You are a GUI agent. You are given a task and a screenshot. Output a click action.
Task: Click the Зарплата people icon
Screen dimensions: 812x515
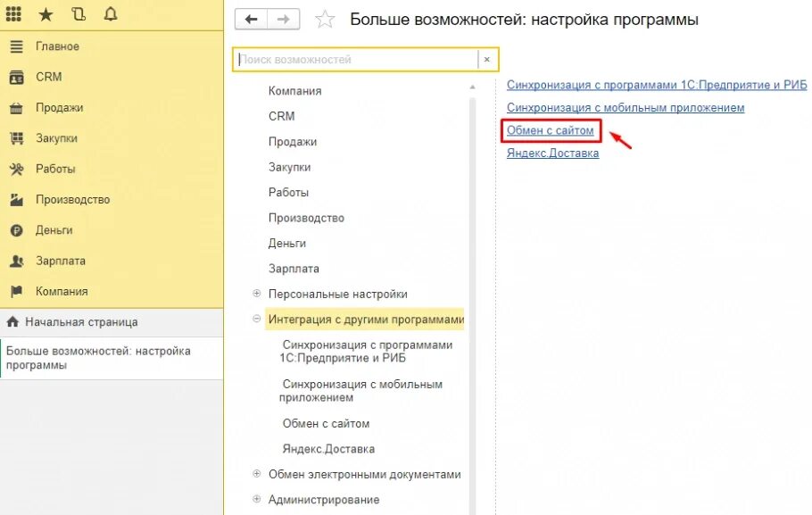17,261
